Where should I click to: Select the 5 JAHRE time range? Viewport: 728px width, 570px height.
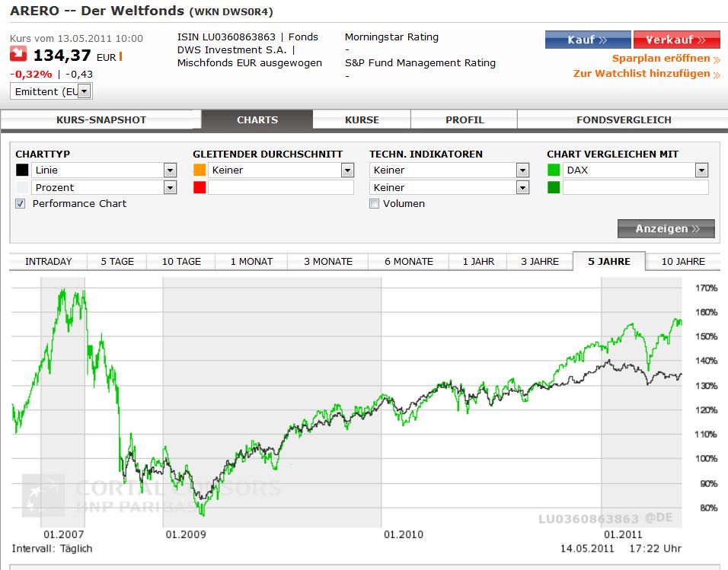point(609,261)
